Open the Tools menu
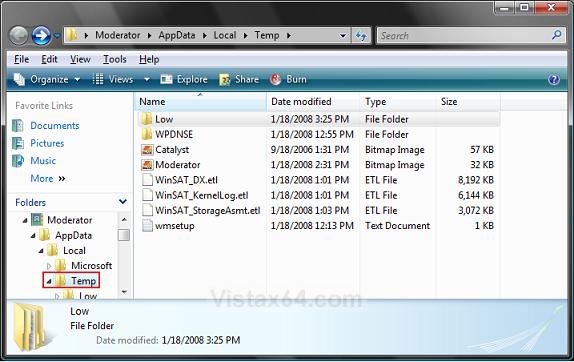 115,59
